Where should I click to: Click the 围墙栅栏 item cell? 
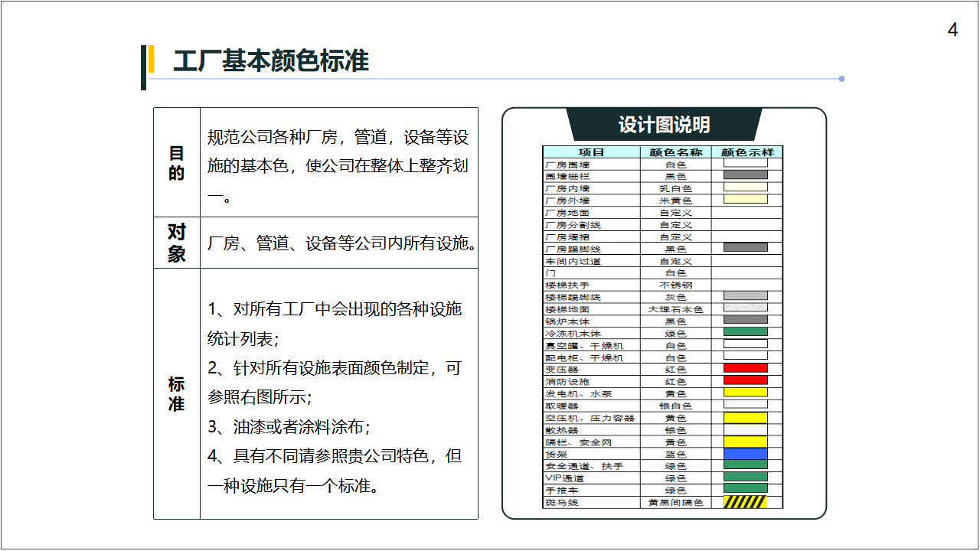(591, 176)
